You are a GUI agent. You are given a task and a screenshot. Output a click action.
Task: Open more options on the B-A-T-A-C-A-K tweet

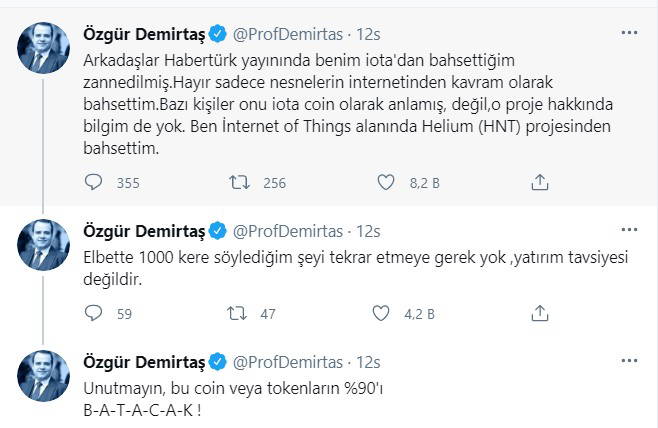click(629, 362)
